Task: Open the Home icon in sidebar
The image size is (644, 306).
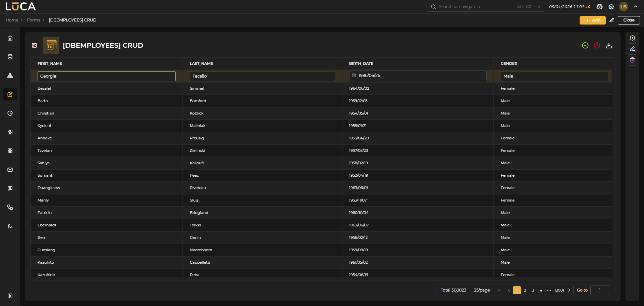Action: click(x=10, y=38)
